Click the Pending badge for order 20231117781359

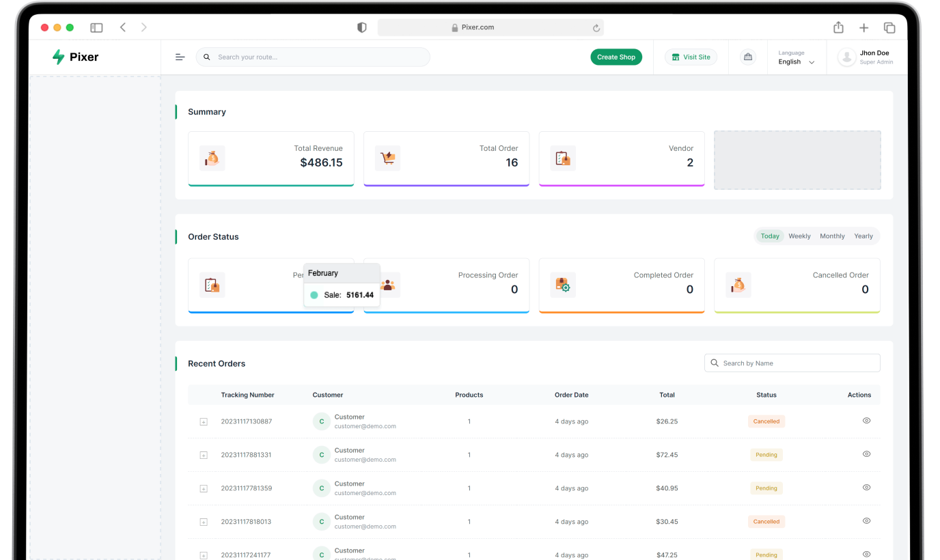766,488
